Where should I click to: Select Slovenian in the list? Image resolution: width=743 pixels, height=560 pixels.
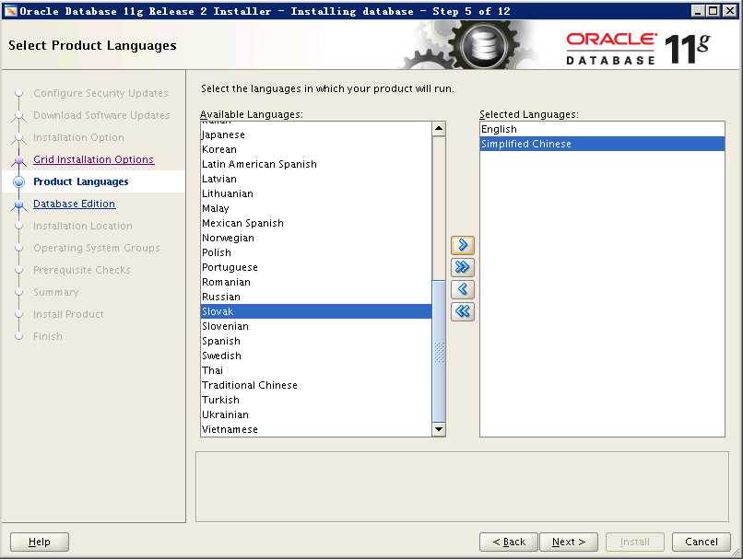(x=316, y=326)
